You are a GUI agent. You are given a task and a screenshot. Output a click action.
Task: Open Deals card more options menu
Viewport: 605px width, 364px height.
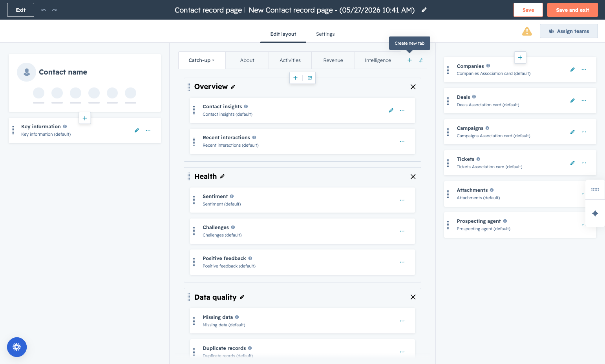(x=584, y=100)
